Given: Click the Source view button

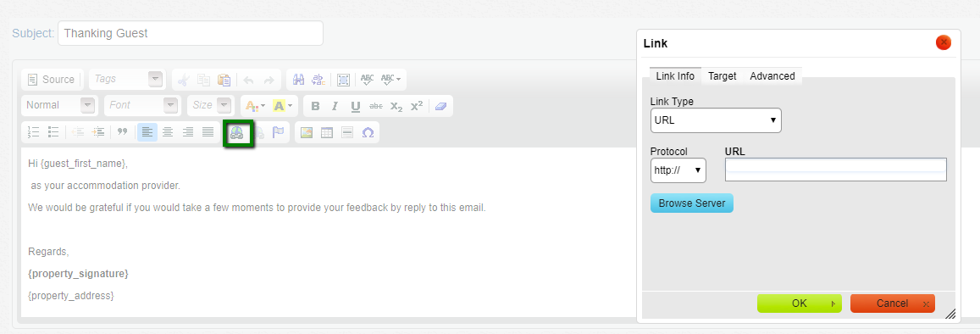Looking at the screenshot, I should (x=52, y=80).
